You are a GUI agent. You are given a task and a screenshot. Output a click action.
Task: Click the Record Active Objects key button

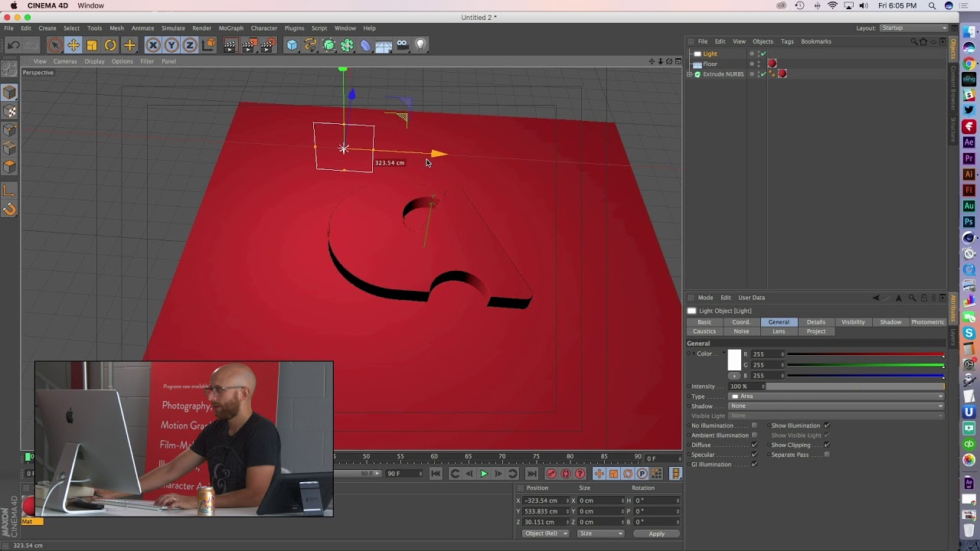[x=551, y=474]
